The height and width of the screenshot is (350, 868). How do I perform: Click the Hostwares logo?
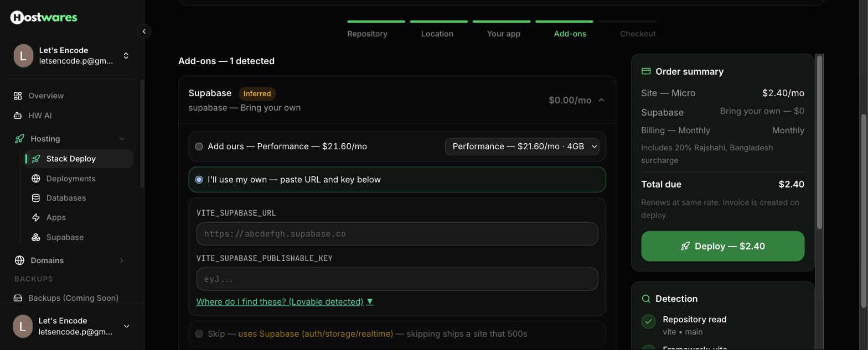(x=44, y=17)
